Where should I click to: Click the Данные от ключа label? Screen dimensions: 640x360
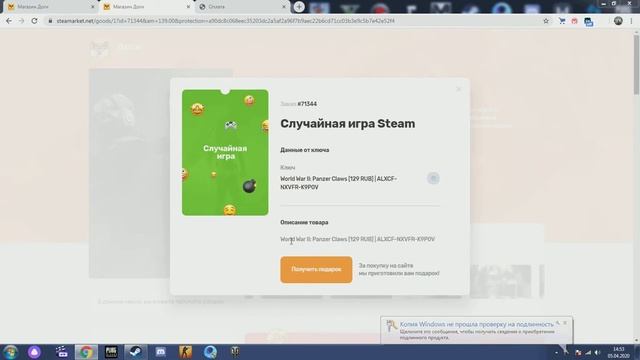[x=304, y=150]
